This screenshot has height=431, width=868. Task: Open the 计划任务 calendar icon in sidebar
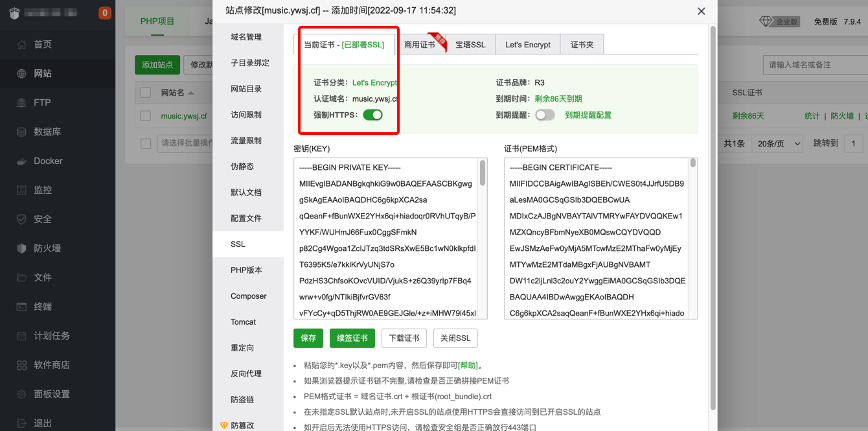21,336
